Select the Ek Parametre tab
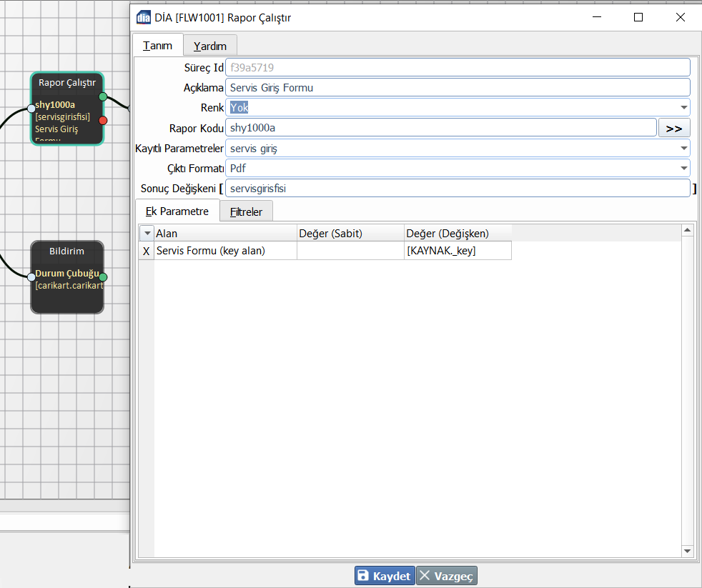702x588 pixels. (x=177, y=211)
